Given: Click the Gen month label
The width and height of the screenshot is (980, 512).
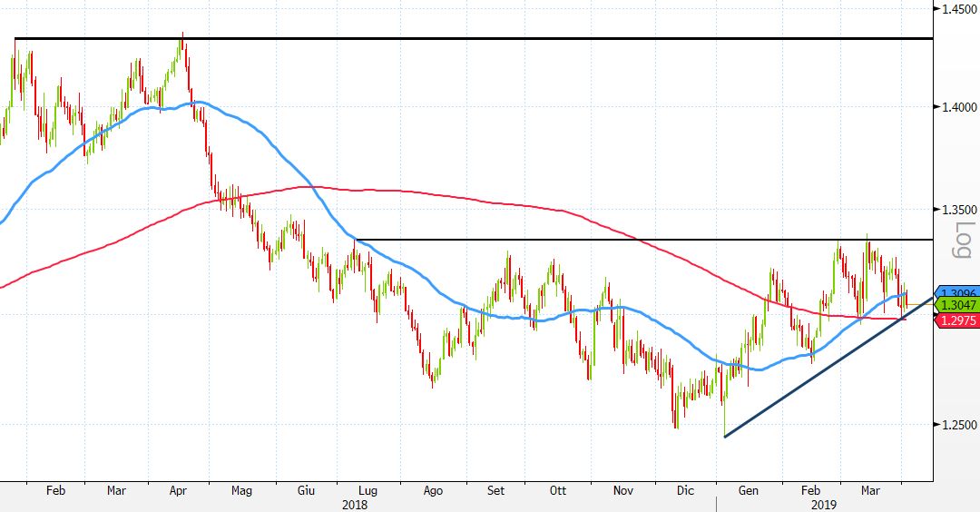Looking at the screenshot, I should [x=748, y=491].
